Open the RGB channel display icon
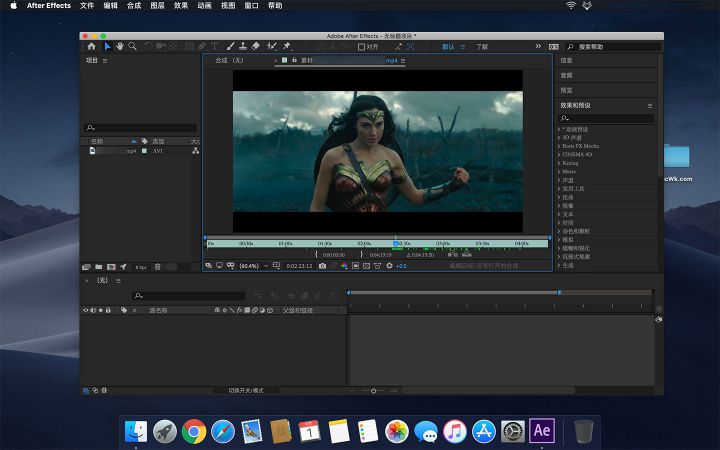Viewport: 720px width, 450px height. (x=344, y=266)
